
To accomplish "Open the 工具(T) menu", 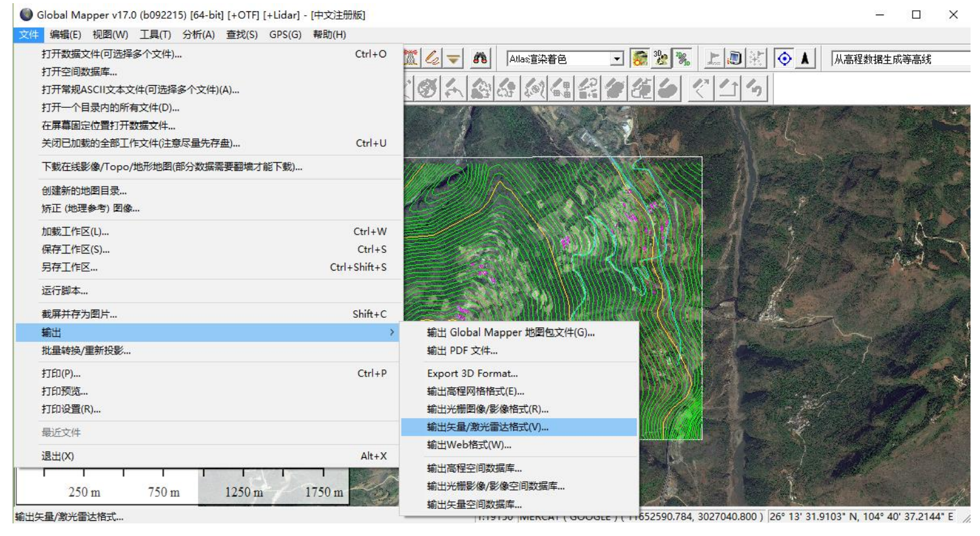I will [x=155, y=35].
